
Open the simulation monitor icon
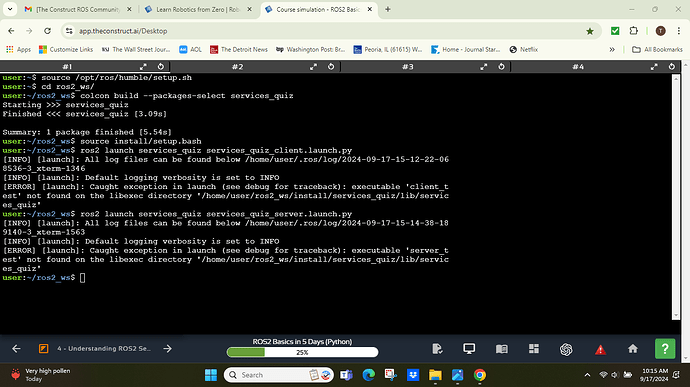tap(469, 349)
